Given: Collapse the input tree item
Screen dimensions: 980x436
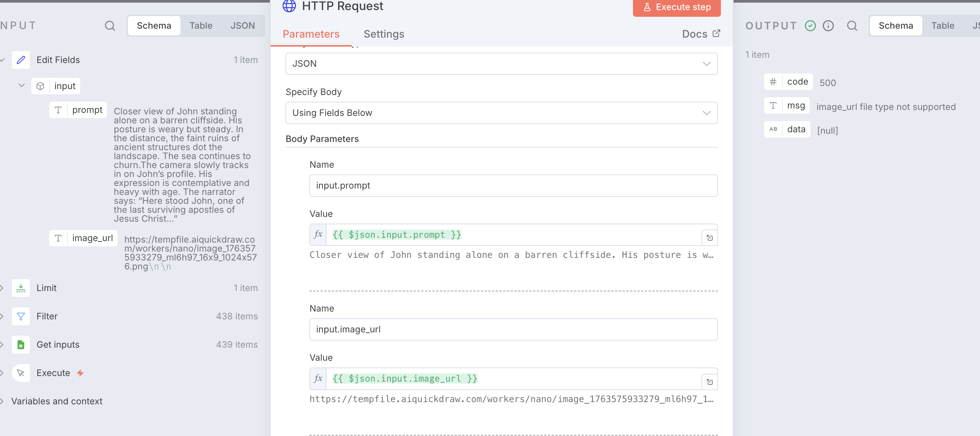Looking at the screenshot, I should pos(22,85).
